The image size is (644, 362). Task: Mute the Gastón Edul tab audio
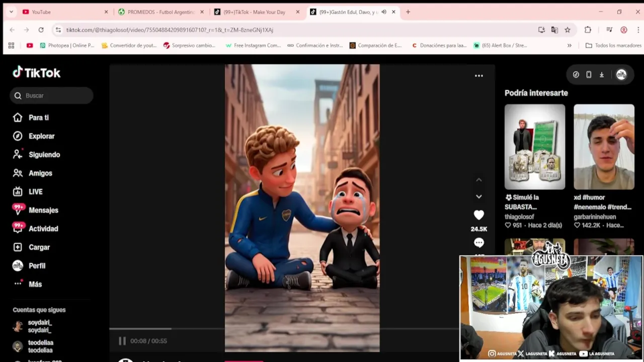pos(384,12)
